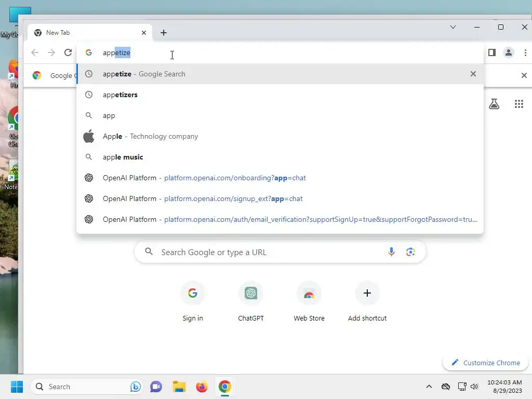This screenshot has width=532, height=399.
Task: Open File Explorer from the taskbar
Action: click(179, 387)
